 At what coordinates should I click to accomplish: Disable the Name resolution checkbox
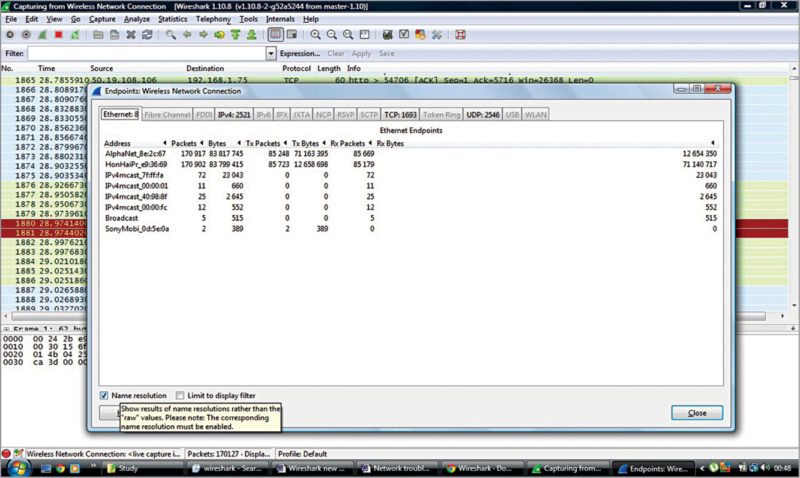(x=106, y=395)
